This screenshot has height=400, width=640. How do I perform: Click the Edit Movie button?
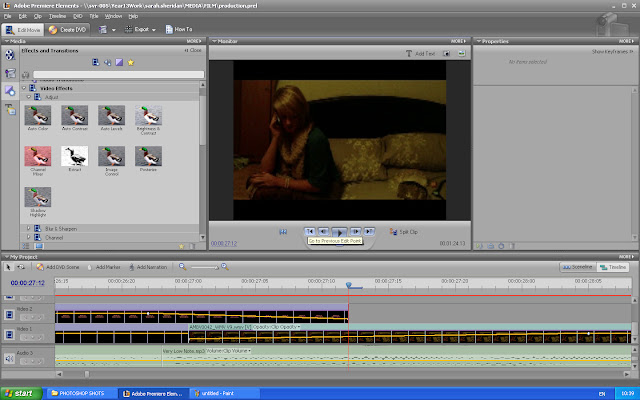coord(23,30)
